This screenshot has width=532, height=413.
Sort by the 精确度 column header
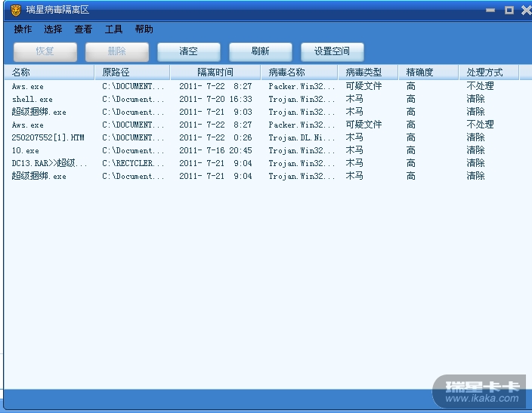click(x=428, y=72)
